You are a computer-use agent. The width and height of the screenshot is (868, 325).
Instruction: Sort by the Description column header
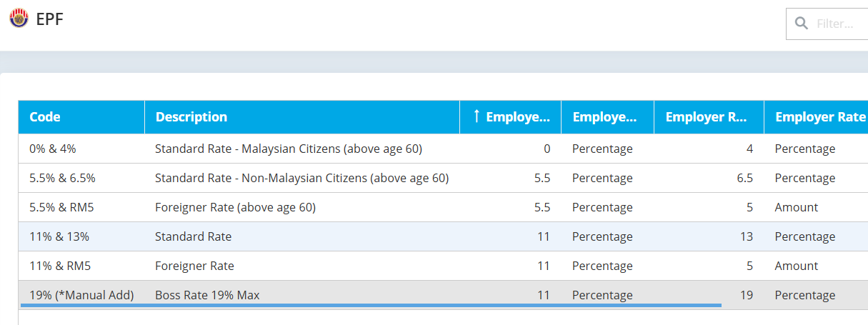tap(191, 117)
